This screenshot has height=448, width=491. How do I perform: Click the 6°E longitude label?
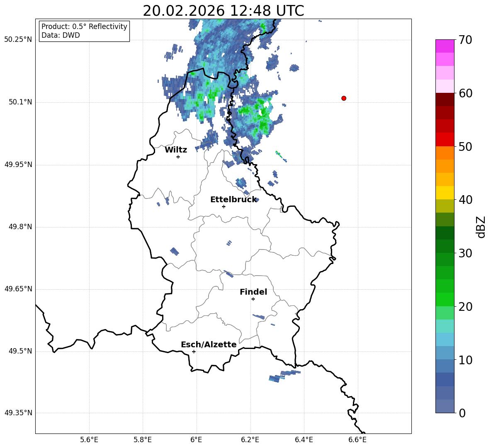196,440
